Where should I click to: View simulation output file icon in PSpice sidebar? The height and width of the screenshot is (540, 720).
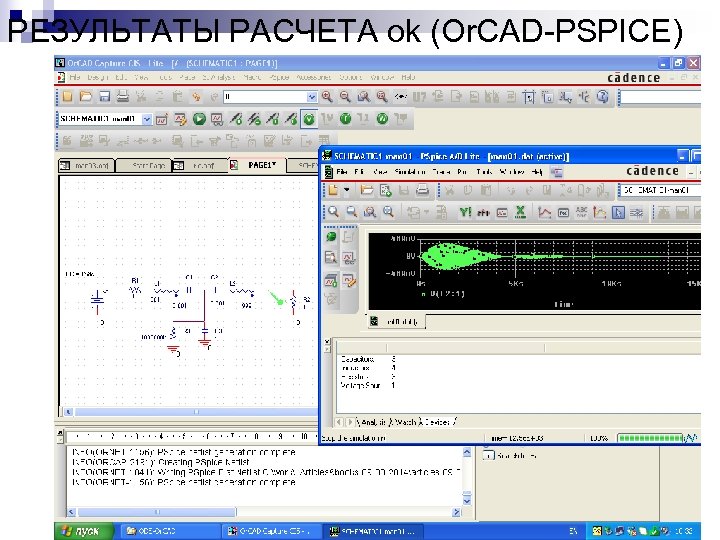tap(331, 257)
